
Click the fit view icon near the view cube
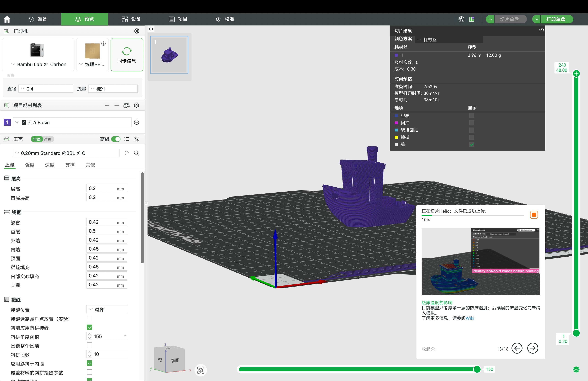201,370
